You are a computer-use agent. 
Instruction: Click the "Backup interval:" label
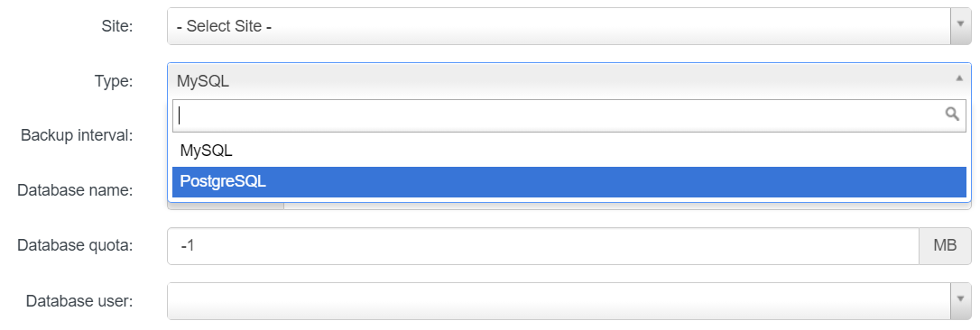(x=77, y=135)
